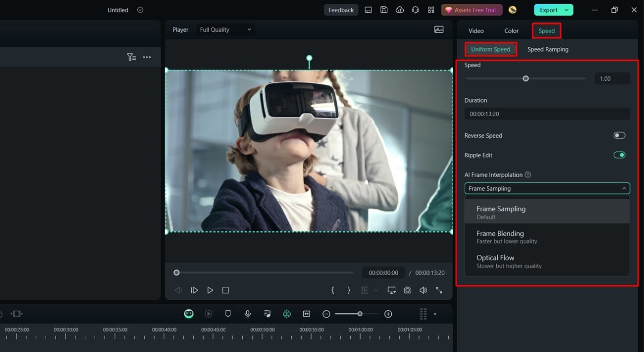Expand the dropdown arrow beside the split clip icon
Screen dimensions: 644x352
coord(376,291)
